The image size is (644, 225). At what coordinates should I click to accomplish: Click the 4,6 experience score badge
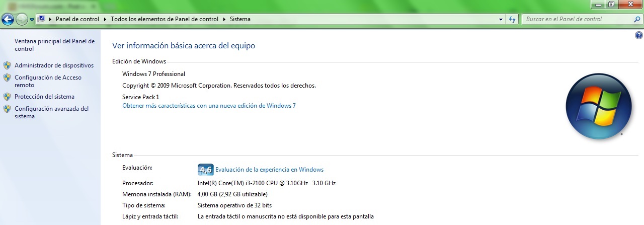205,170
